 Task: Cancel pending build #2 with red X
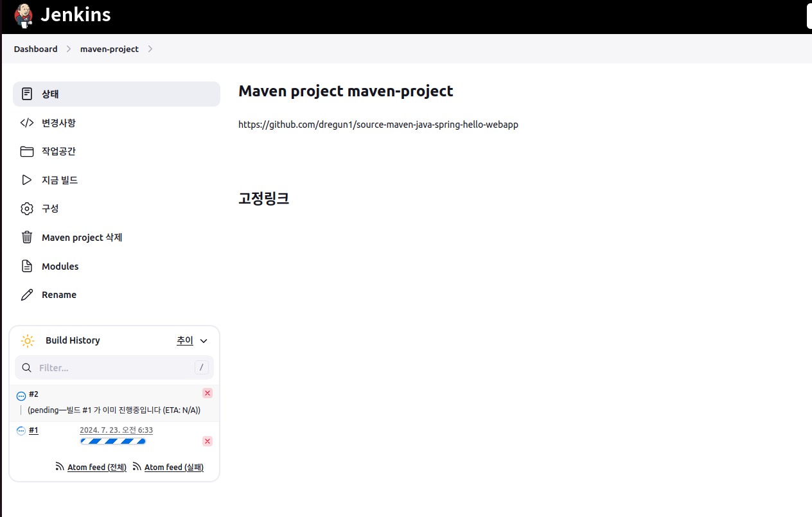[207, 393]
